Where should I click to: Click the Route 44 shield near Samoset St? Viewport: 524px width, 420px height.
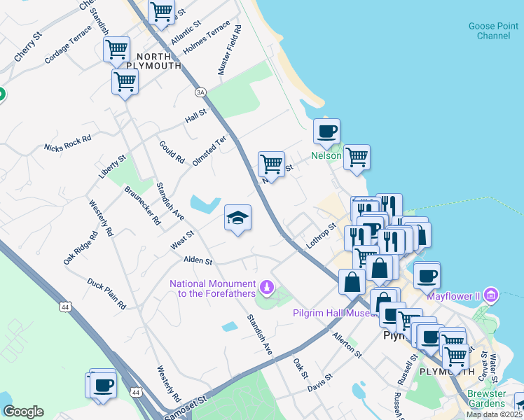[136, 393]
